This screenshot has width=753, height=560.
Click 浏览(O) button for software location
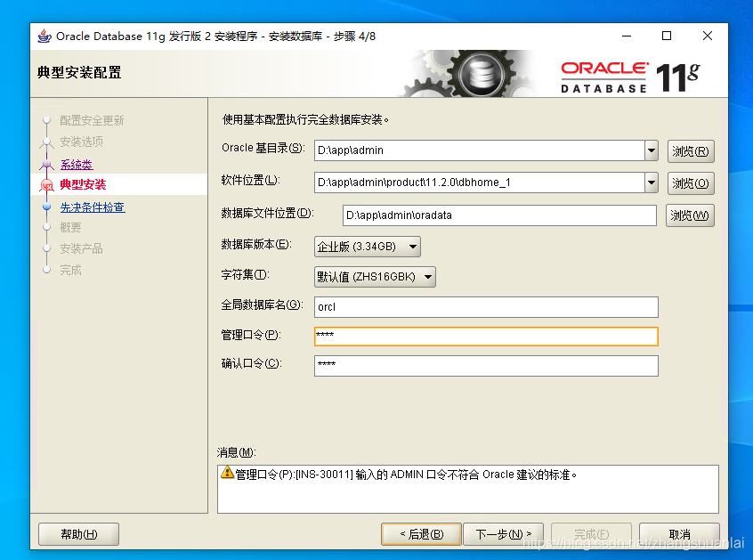click(691, 183)
